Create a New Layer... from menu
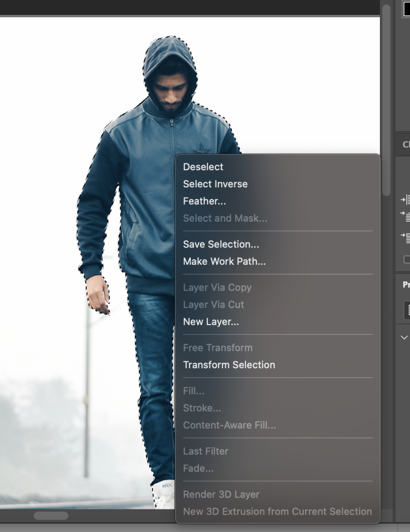Viewport: 410px width, 532px height. pos(211,322)
